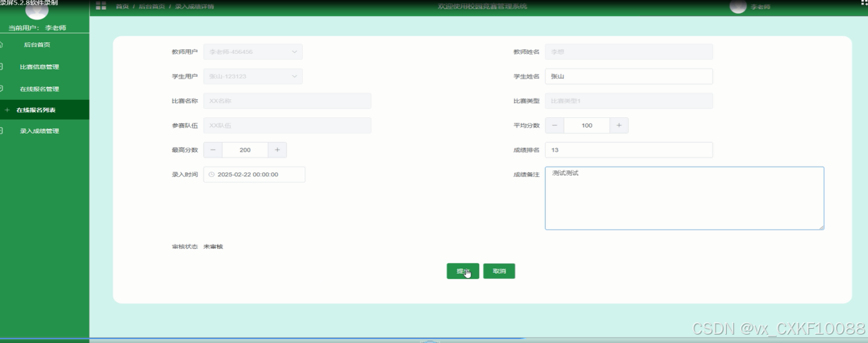Image resolution: width=868 pixels, height=343 pixels.
Task: Open the 学生用户 dropdown
Action: [253, 77]
